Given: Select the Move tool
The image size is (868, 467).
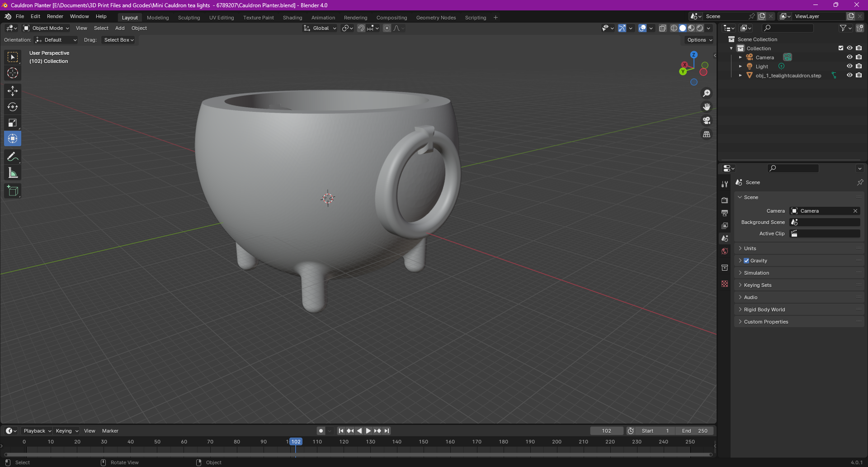Looking at the screenshot, I should (x=13, y=91).
